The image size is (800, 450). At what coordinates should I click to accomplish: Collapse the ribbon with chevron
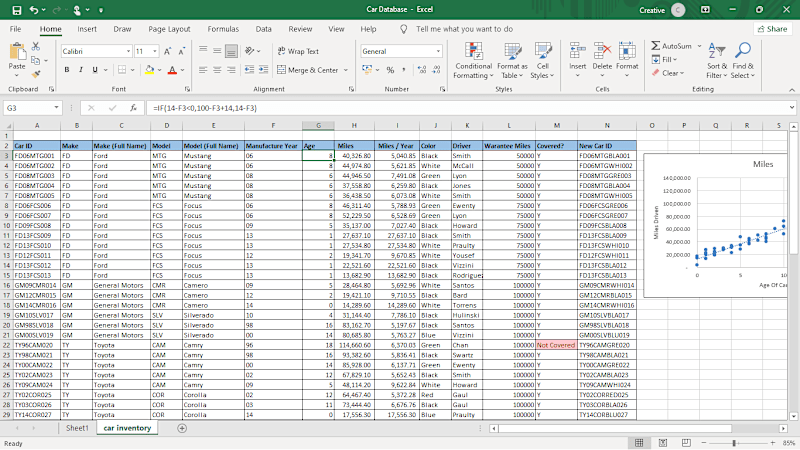791,90
